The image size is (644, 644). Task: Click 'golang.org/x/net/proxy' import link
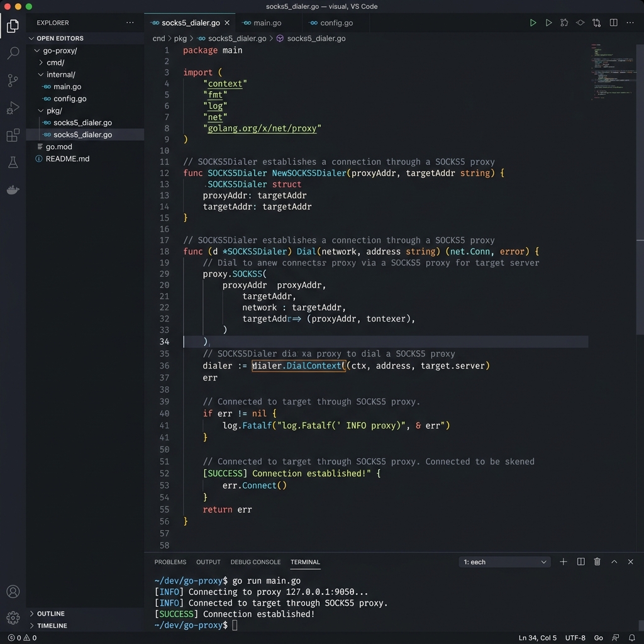[x=262, y=128]
